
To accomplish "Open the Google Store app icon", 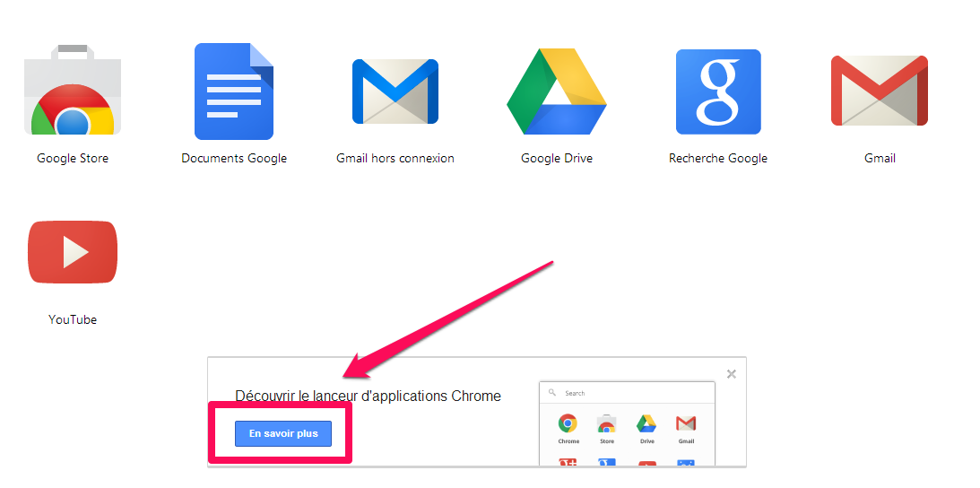I will (x=73, y=90).
